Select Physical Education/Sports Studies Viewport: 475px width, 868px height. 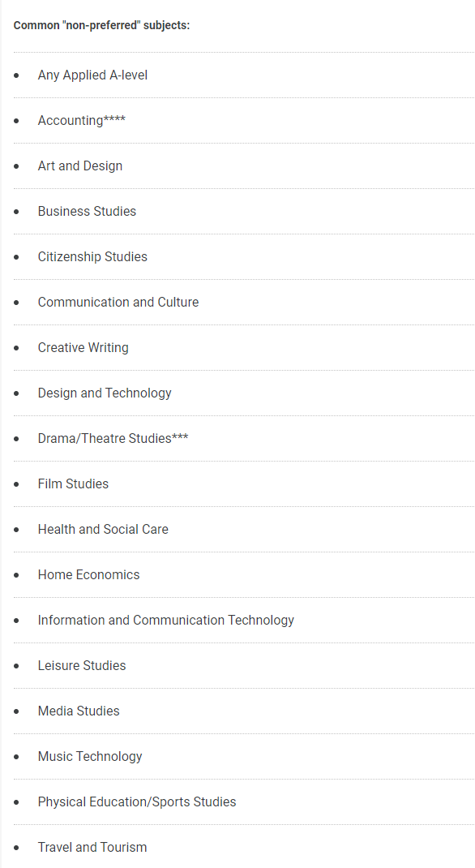pos(137,801)
